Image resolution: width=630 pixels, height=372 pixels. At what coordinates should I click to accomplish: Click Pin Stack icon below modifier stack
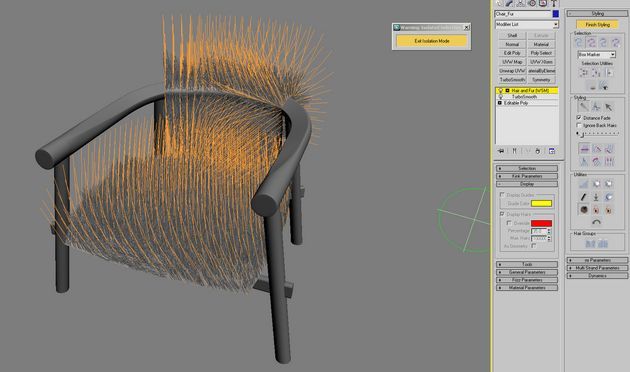click(501, 151)
